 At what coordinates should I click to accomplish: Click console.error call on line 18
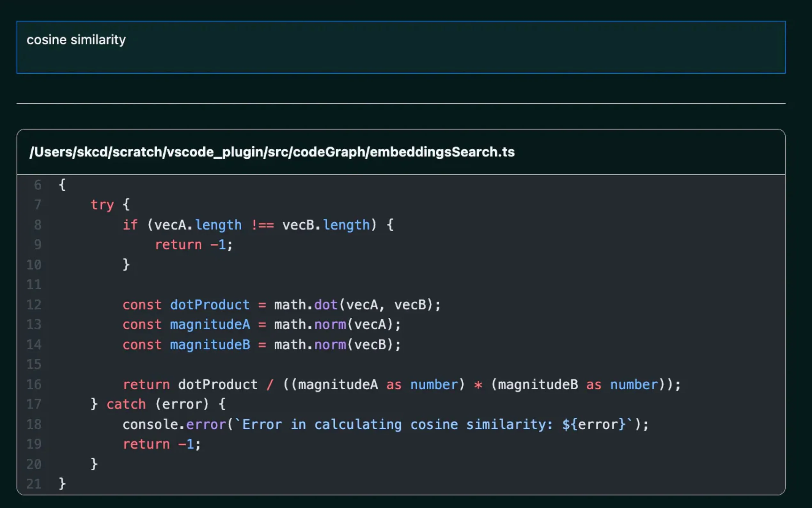click(x=174, y=424)
